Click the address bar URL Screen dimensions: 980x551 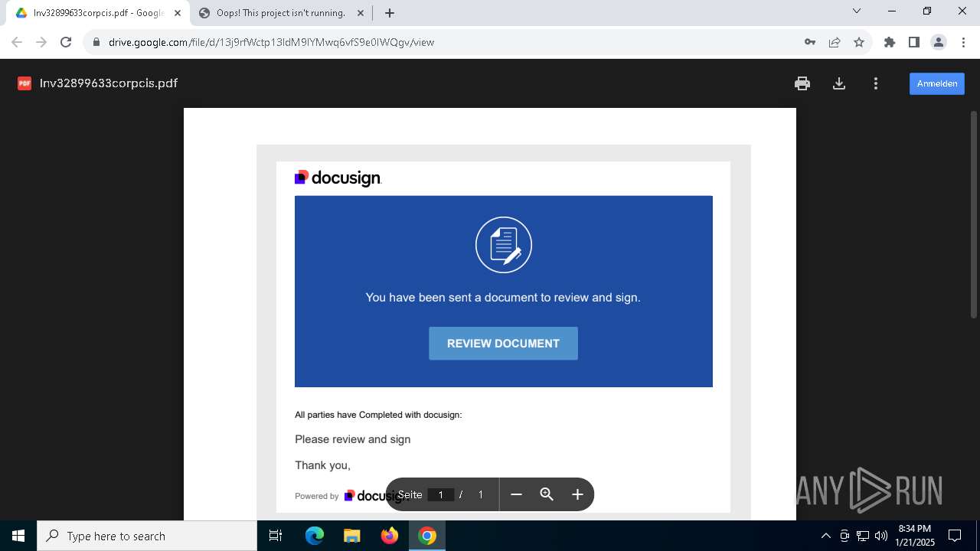click(x=271, y=42)
